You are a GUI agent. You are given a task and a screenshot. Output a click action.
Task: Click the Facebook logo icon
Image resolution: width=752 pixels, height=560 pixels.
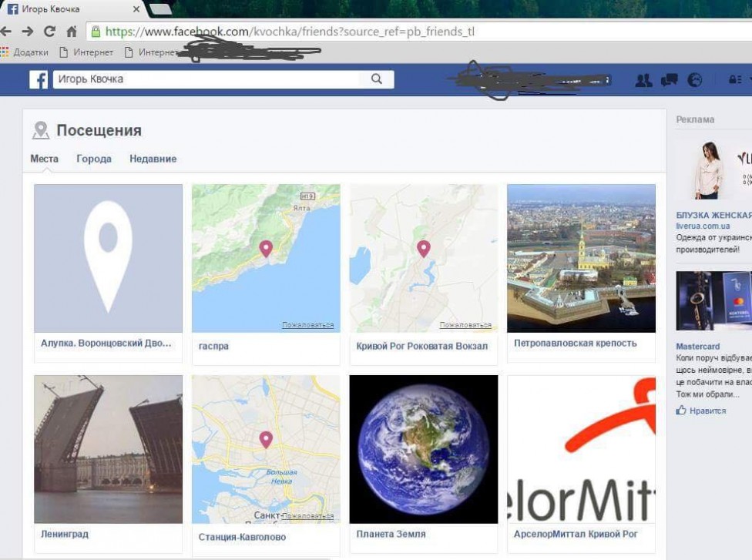click(x=39, y=79)
